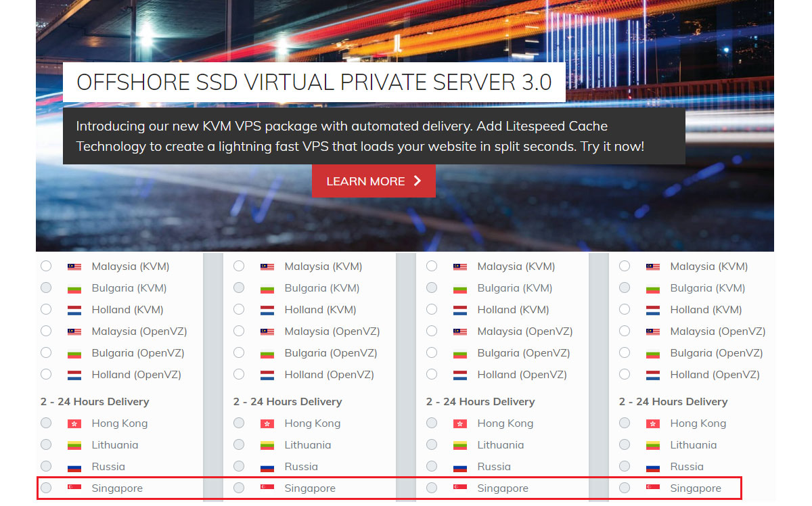This screenshot has height=506, width=812.
Task: Click the 'OFFSHORE SSD VIRTUAL PRIVATE SERVER 3.0' heading
Action: (x=314, y=83)
